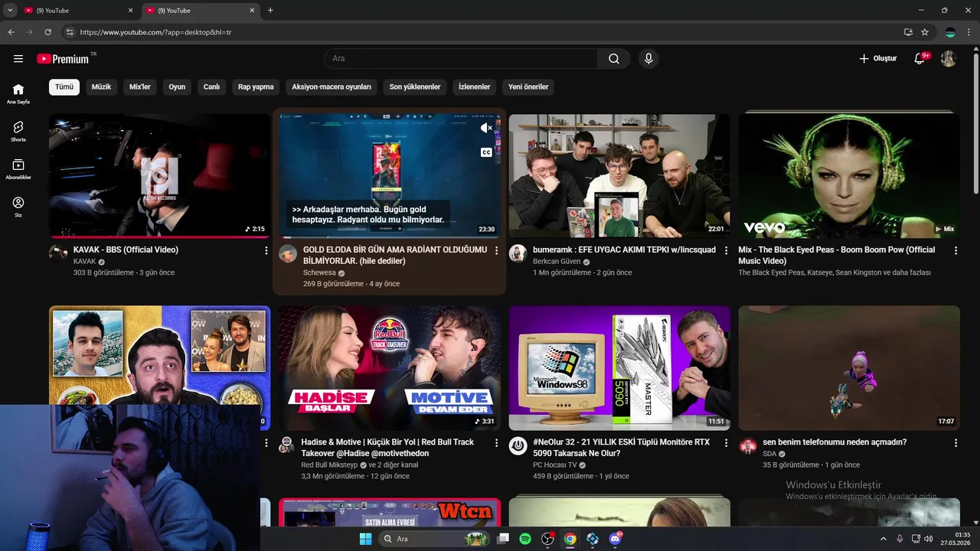Open the SDA channel link
The height and width of the screenshot is (551, 980).
[769, 454]
